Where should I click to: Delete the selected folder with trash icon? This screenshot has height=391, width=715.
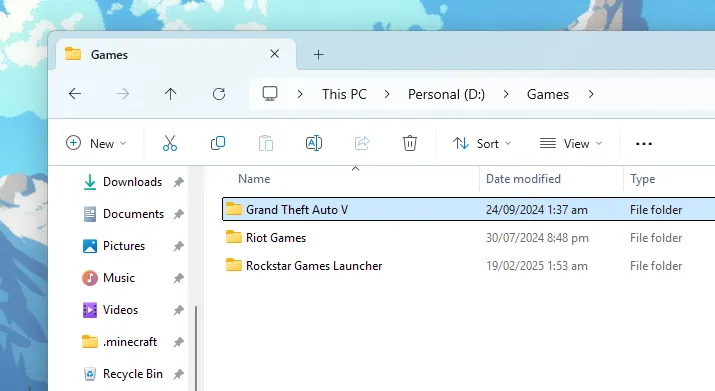click(410, 143)
